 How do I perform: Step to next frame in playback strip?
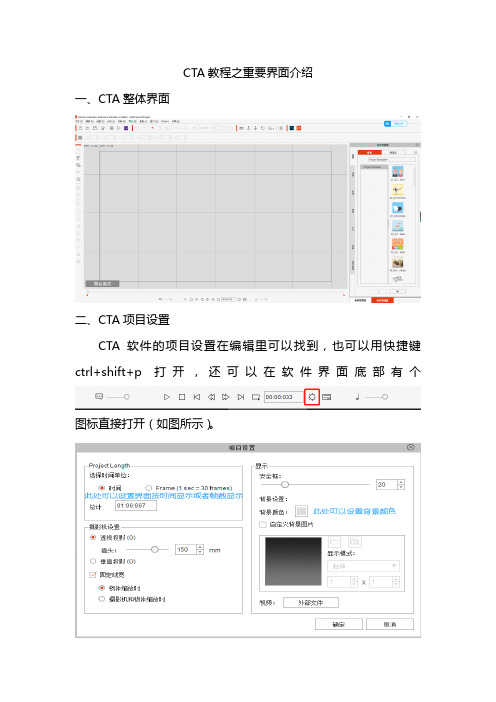(226, 397)
